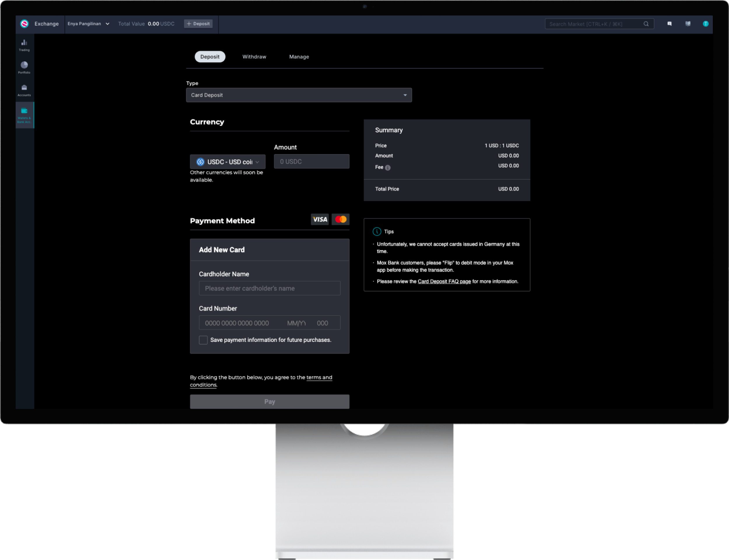Click the Exchange logo icon
The image size is (729, 560).
(x=24, y=24)
